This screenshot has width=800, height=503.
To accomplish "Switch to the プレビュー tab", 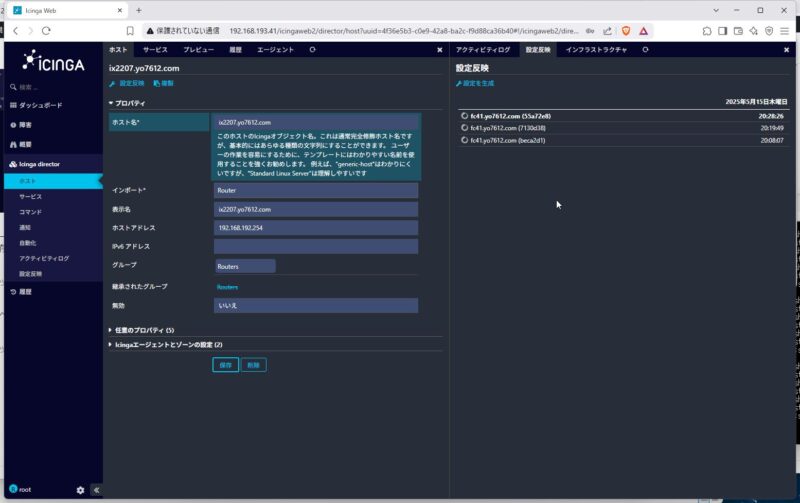I will pyautogui.click(x=198, y=49).
